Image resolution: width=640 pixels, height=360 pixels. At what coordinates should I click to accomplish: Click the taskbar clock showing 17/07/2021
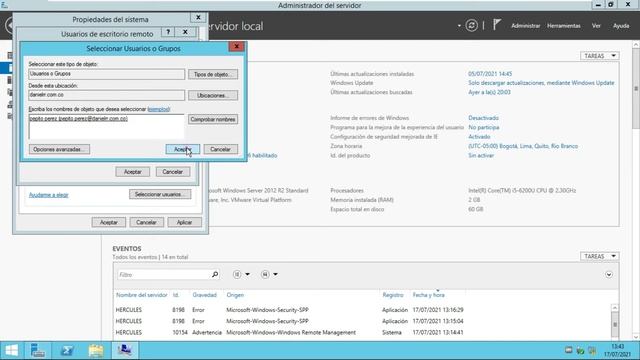point(618,351)
